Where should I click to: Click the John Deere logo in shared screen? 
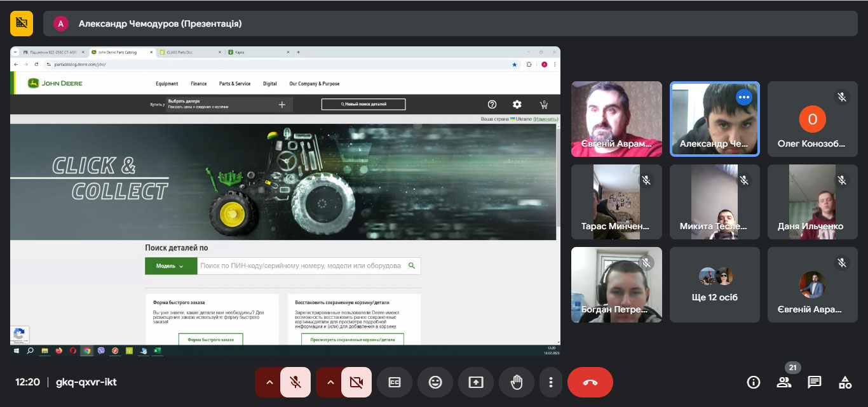pyautogui.click(x=55, y=83)
